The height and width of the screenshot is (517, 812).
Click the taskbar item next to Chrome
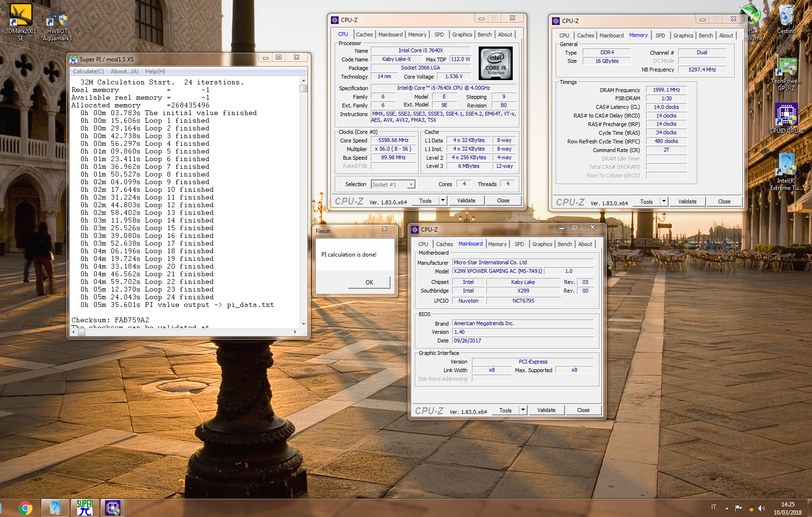(55, 508)
